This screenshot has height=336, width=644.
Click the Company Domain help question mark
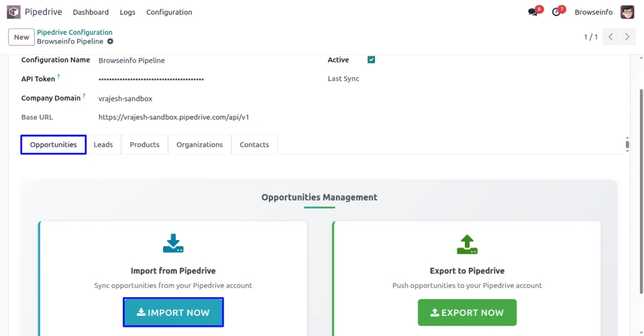tap(84, 96)
